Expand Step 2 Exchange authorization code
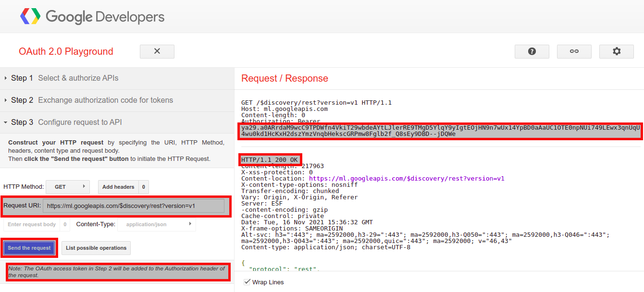This screenshot has width=644, height=292. [x=92, y=100]
